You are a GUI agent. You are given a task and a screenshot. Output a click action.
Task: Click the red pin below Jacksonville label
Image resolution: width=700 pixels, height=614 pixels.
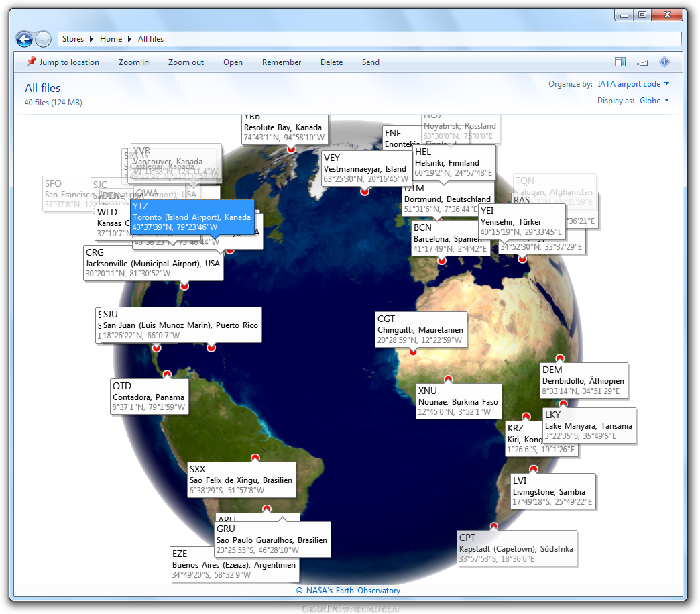[x=184, y=286]
